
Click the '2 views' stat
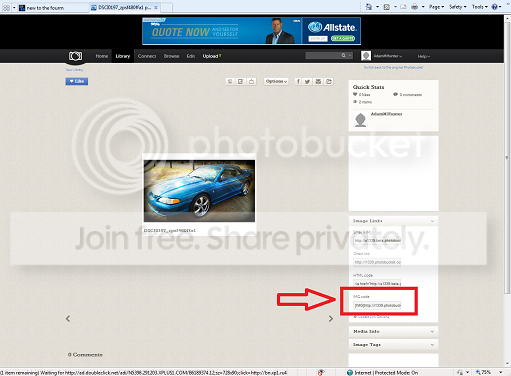pyautogui.click(x=363, y=102)
